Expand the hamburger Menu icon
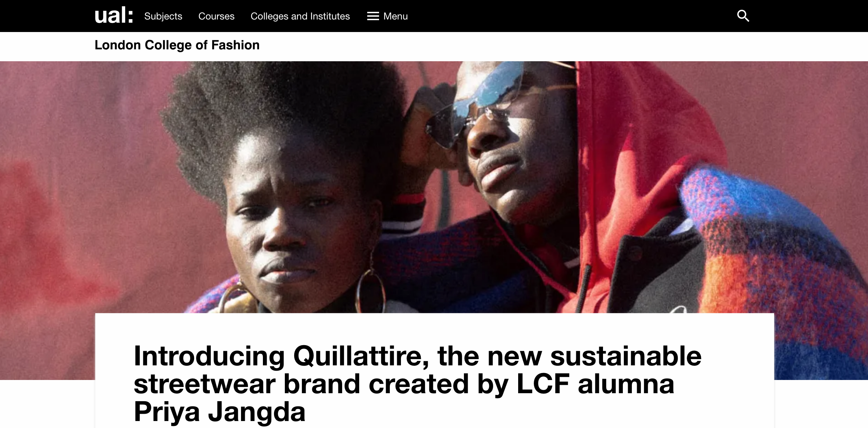868x428 pixels. click(373, 16)
